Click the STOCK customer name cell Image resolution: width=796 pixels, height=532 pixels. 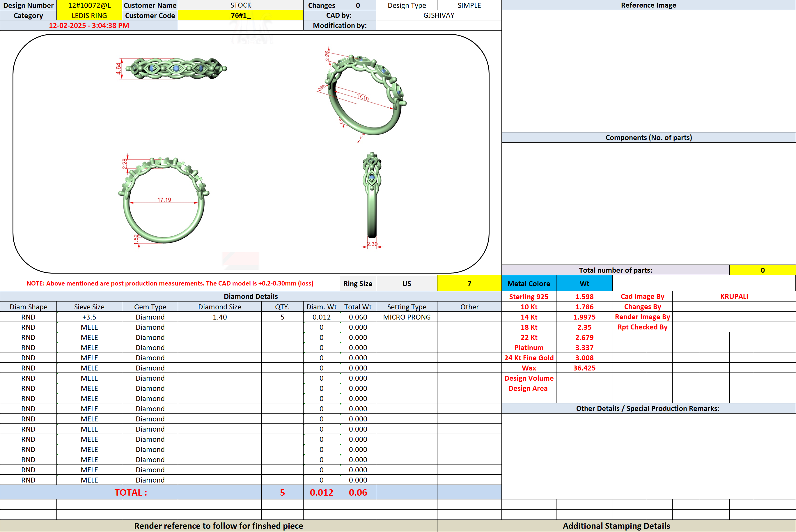coord(241,5)
